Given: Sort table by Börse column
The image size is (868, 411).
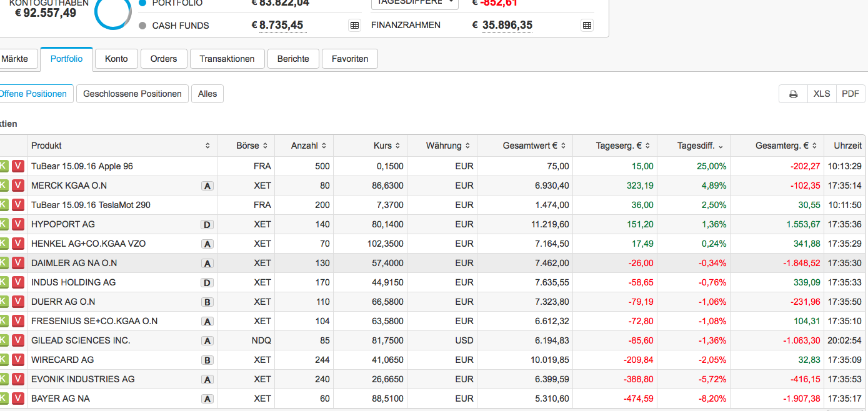Looking at the screenshot, I should coord(246,146).
